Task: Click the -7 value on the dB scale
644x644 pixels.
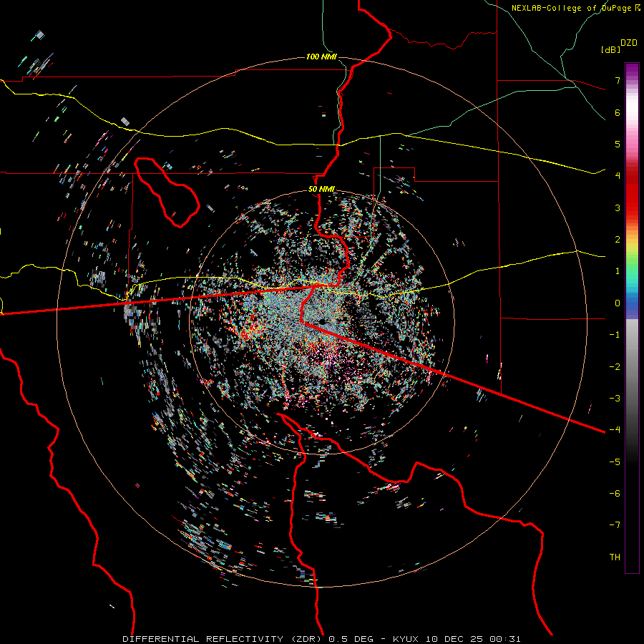Action: 615,525
